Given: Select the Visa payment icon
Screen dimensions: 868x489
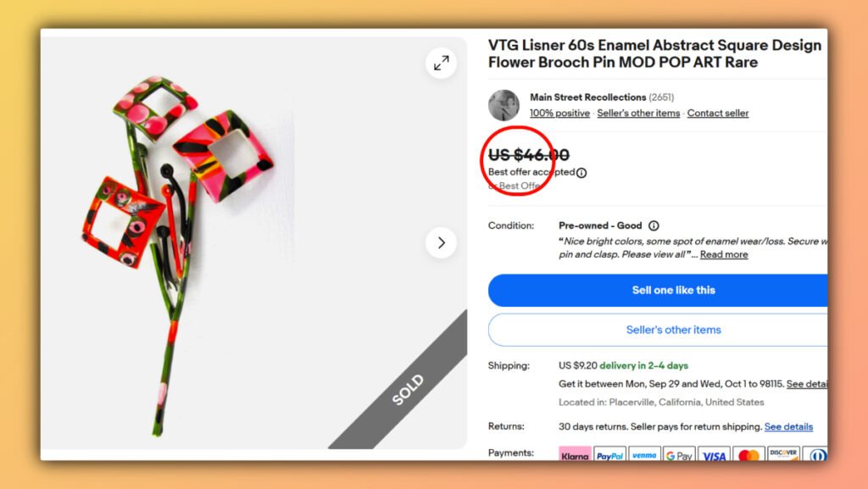Looking at the screenshot, I should (x=714, y=454).
